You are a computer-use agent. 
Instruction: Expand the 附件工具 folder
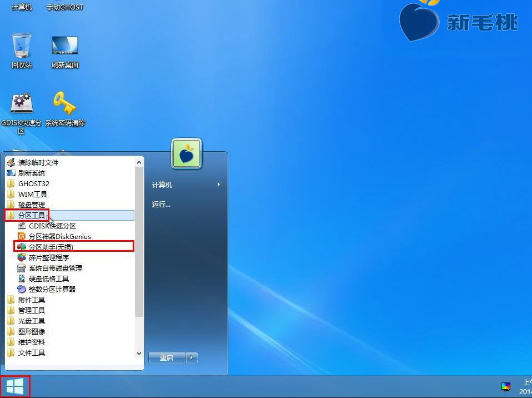(x=70, y=300)
